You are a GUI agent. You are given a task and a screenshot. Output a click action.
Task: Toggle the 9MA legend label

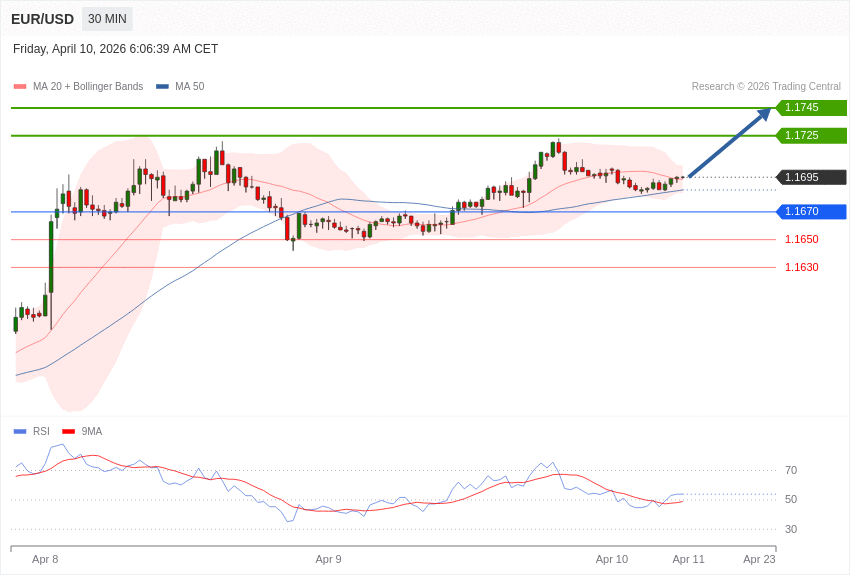(92, 432)
